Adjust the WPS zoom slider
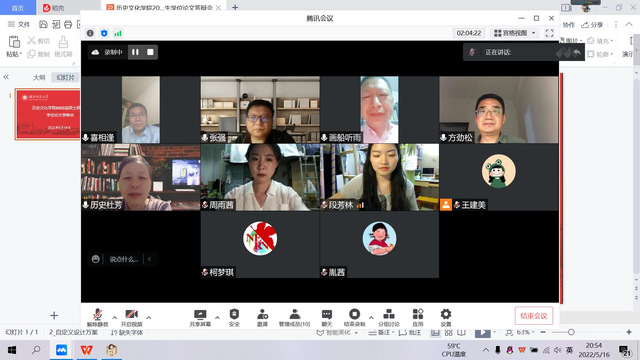 [571, 332]
